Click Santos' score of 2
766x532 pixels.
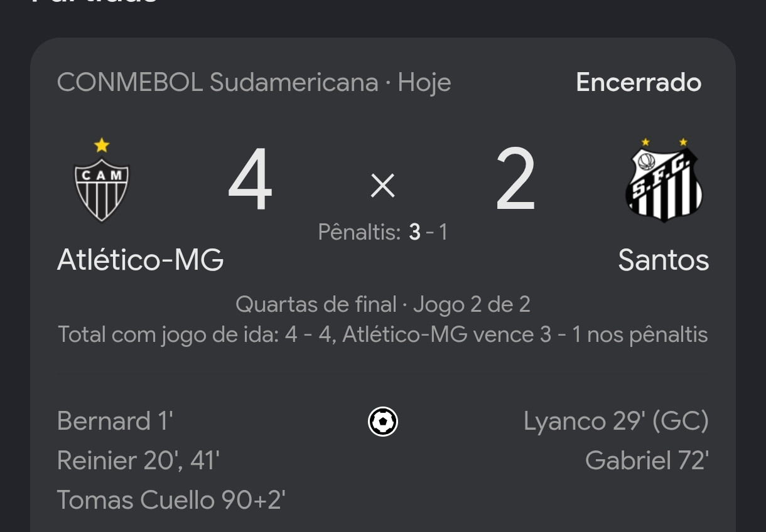coord(515,181)
